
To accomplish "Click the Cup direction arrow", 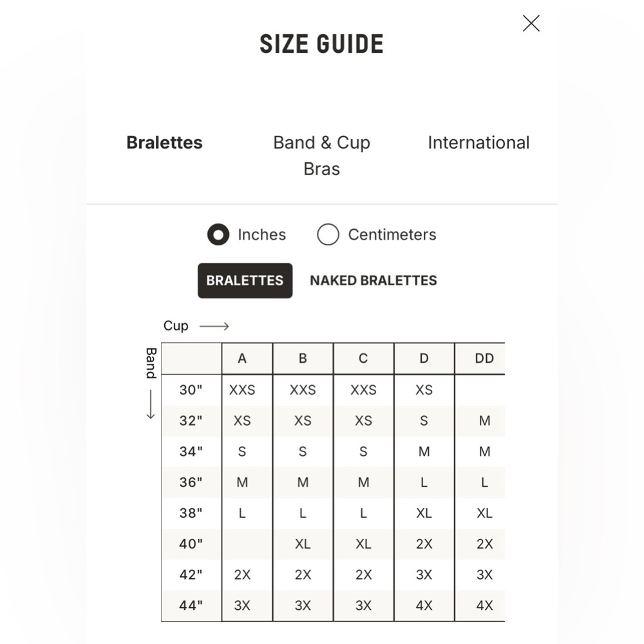I will (214, 326).
